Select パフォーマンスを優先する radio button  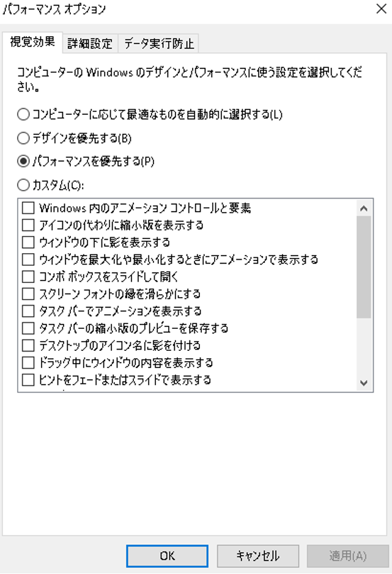pos(24,161)
